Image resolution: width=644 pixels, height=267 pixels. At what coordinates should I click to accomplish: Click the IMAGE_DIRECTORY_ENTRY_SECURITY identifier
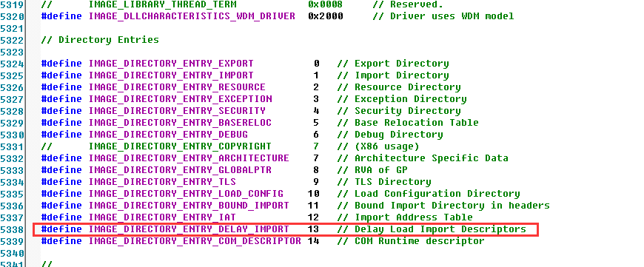point(177,111)
